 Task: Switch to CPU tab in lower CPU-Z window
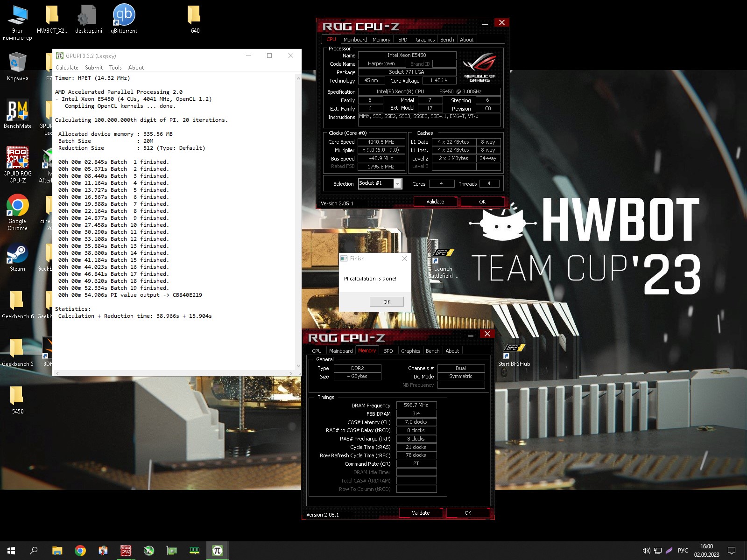317,351
